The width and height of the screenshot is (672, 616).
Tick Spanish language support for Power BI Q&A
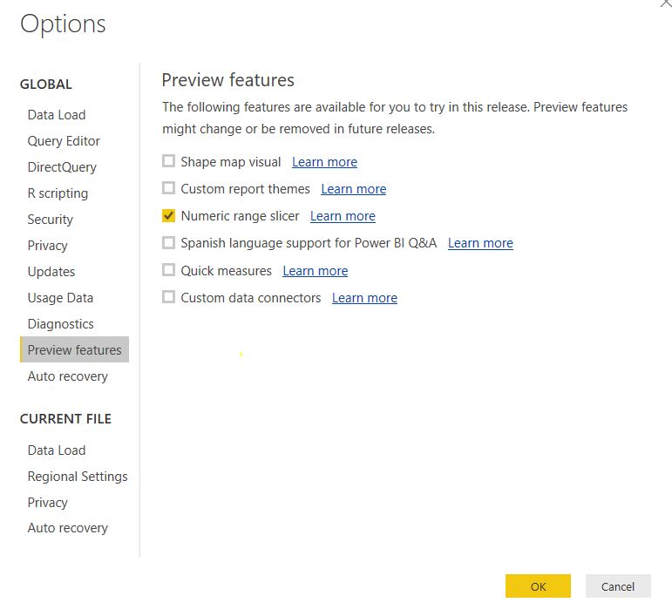point(168,242)
